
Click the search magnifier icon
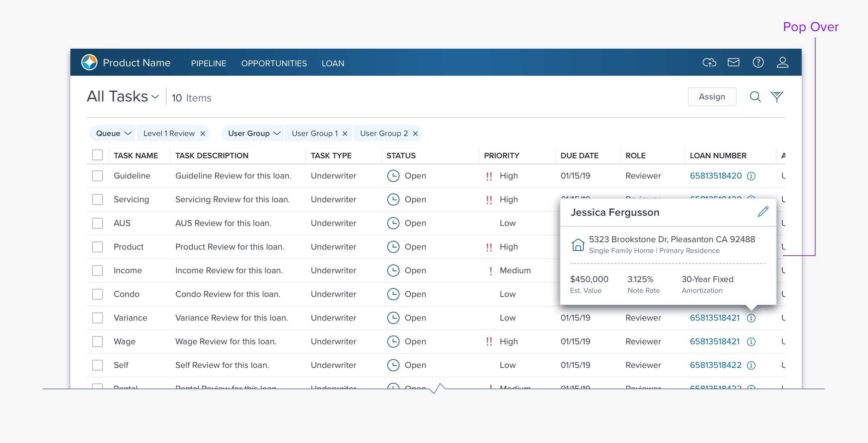tap(755, 97)
